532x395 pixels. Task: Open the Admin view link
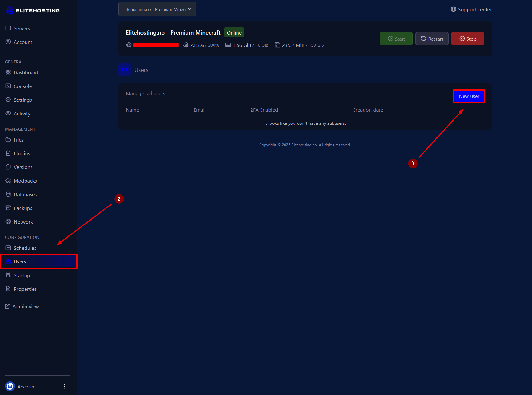tap(22, 306)
